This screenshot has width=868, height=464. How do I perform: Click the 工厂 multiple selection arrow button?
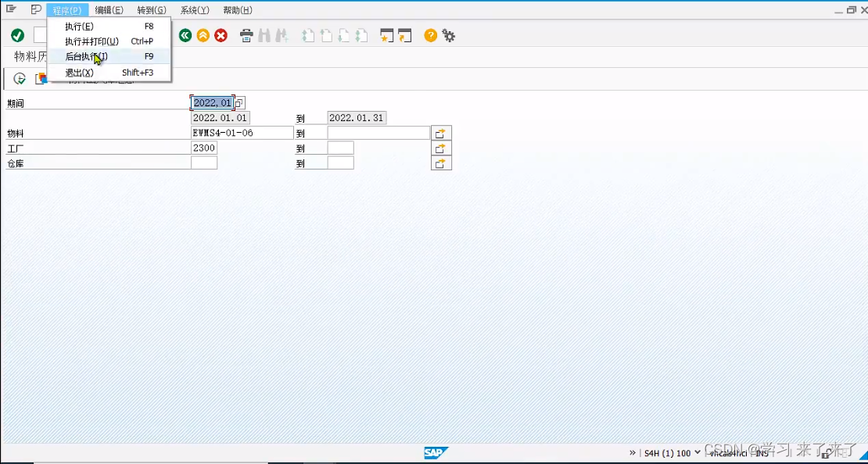(440, 148)
